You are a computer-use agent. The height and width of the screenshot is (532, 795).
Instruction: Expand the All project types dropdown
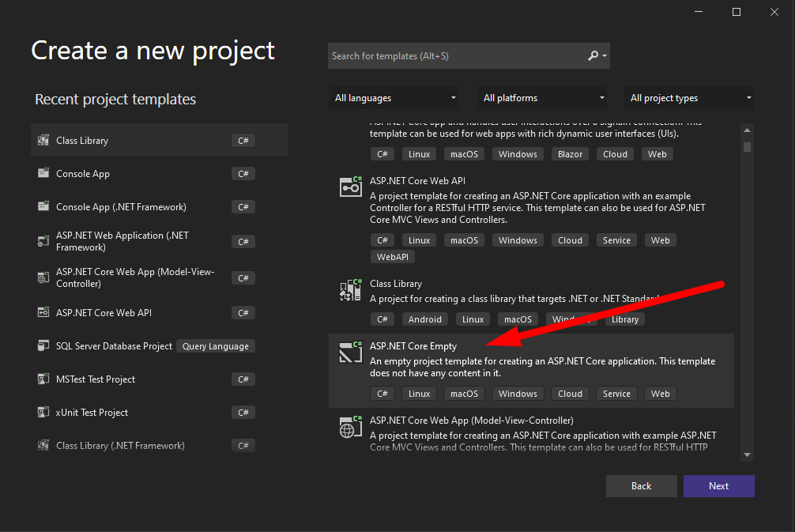(x=689, y=98)
